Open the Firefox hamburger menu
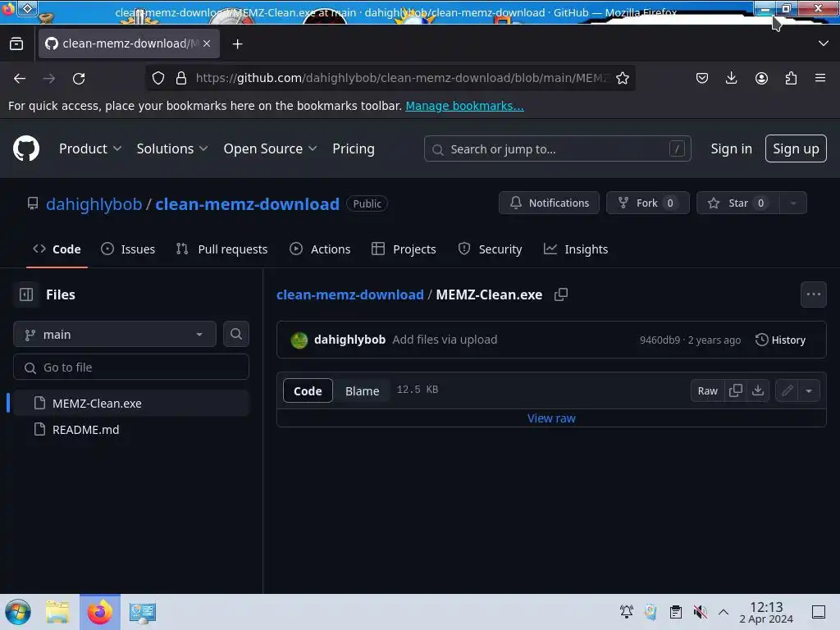 click(819, 78)
